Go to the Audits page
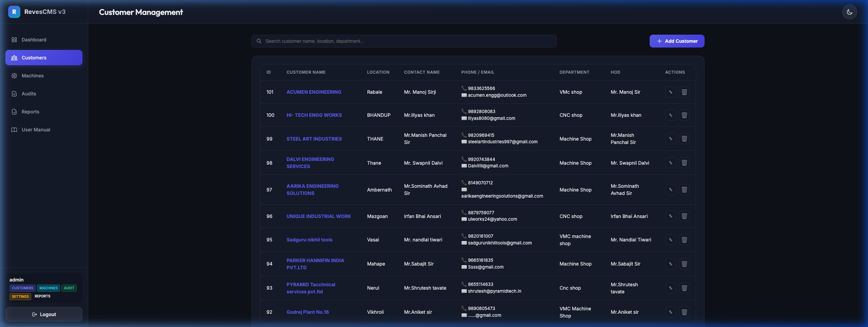 click(x=44, y=94)
